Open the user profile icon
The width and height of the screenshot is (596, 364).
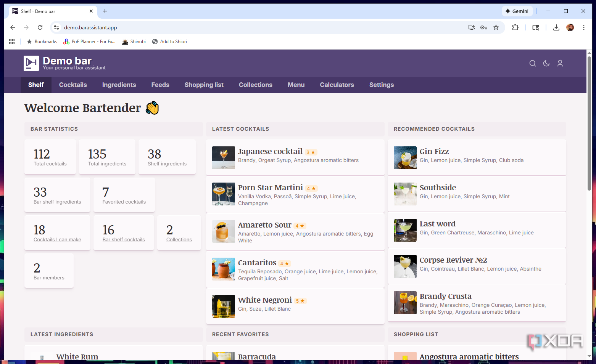point(560,63)
